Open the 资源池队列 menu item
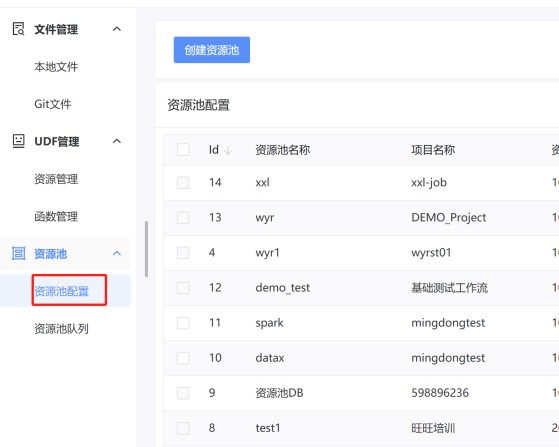559x447 pixels. [x=61, y=329]
